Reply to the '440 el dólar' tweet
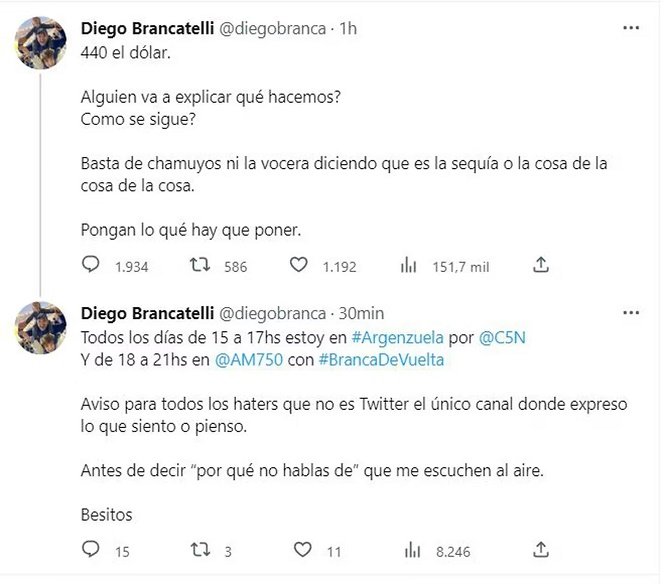Viewport: 665px width, 584px height. click(x=91, y=265)
